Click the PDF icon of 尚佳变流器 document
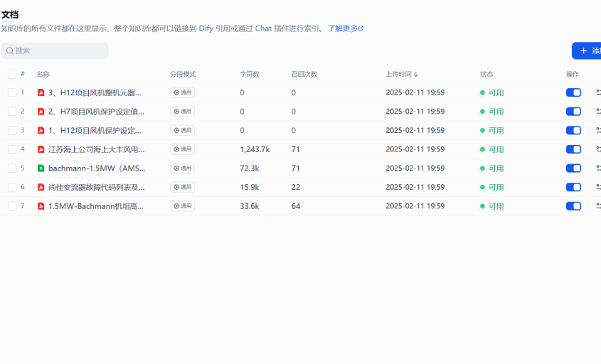The height and width of the screenshot is (364, 601). [x=41, y=187]
